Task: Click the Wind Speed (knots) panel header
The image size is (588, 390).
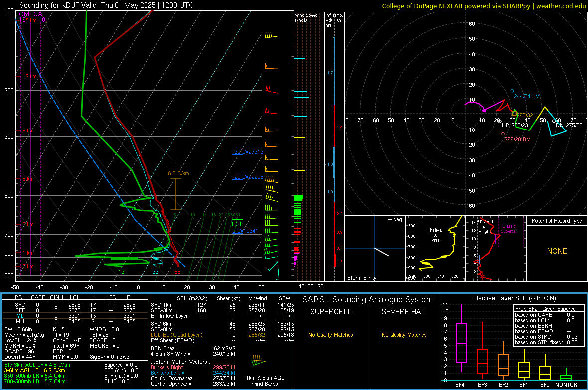Action: point(306,17)
